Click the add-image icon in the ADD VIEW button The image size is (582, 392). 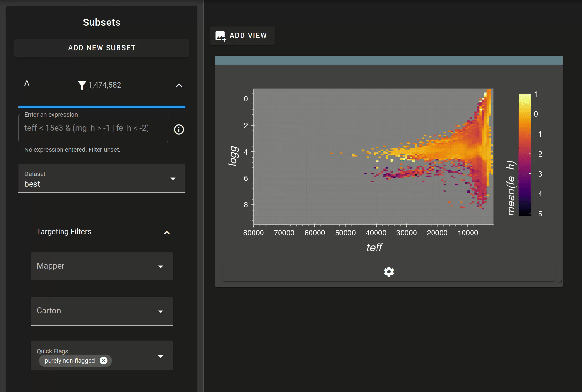pyautogui.click(x=221, y=36)
